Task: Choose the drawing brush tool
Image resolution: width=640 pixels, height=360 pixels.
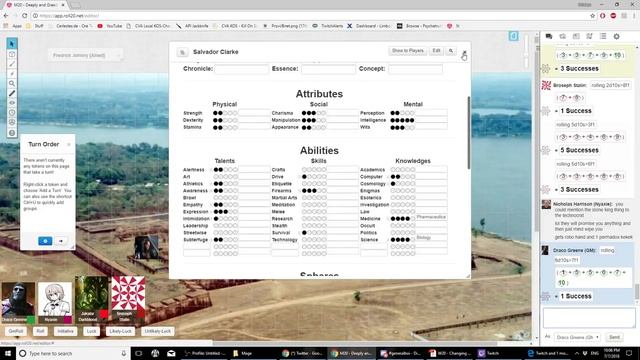Action: click(x=12, y=64)
